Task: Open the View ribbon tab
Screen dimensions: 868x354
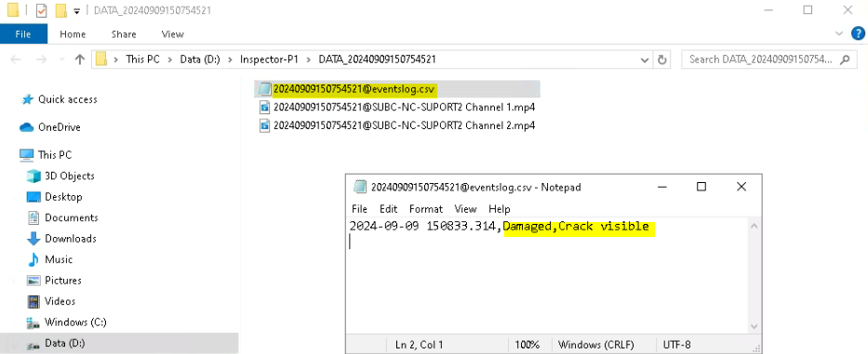Action: 173,33
